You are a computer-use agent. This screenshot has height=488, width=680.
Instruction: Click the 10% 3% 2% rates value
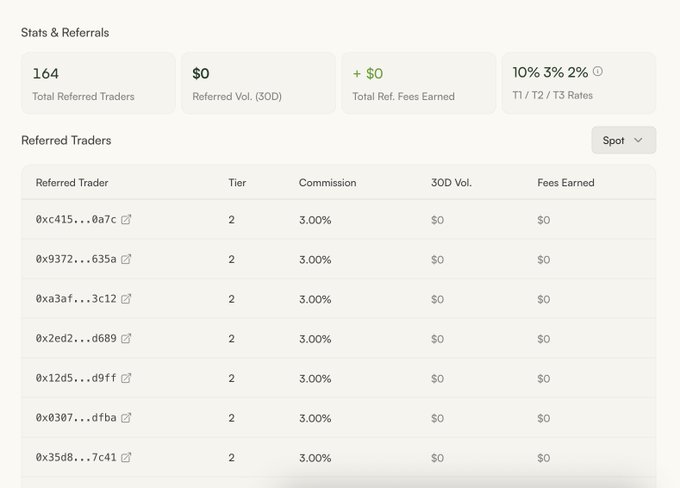[550, 72]
